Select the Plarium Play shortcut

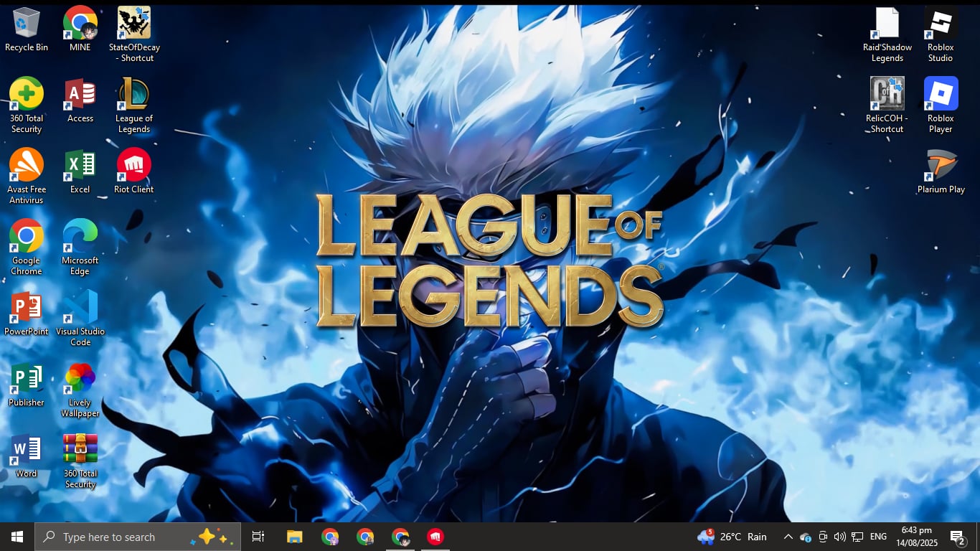point(941,171)
